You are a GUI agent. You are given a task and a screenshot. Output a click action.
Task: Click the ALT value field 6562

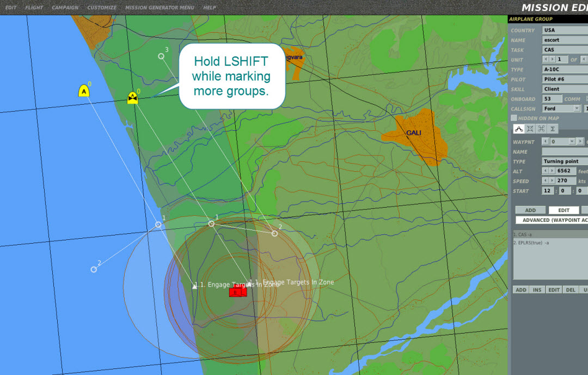pyautogui.click(x=566, y=171)
